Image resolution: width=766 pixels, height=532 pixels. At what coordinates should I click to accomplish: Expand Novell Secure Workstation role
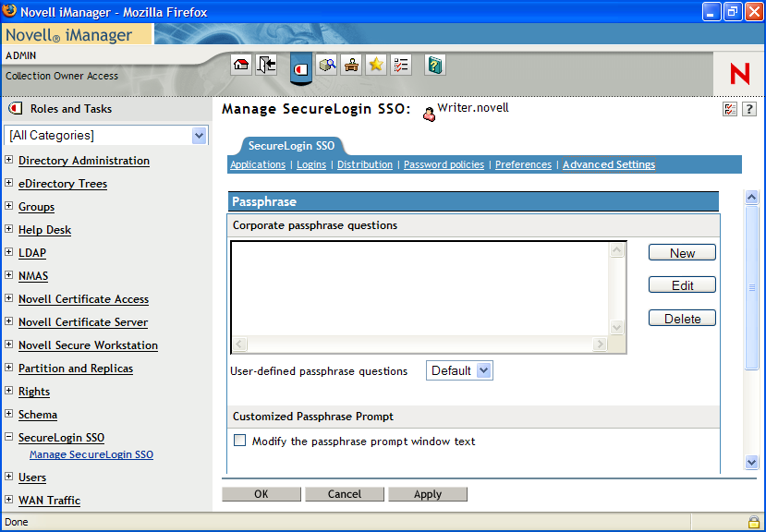pyautogui.click(x=9, y=344)
